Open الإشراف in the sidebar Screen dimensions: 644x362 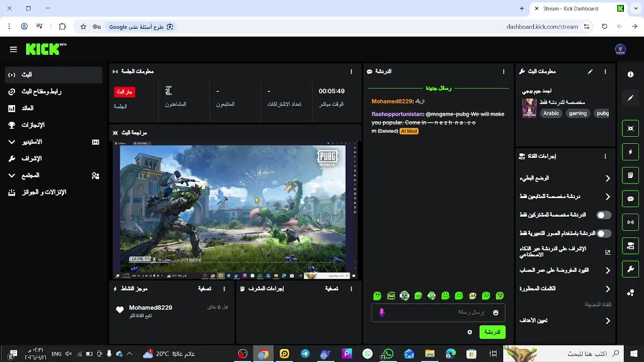tap(54, 158)
